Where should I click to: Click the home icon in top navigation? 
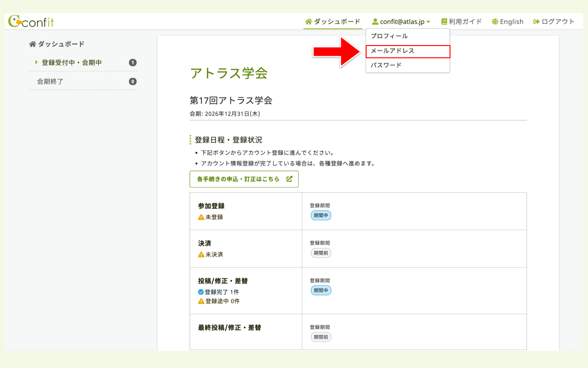(308, 21)
